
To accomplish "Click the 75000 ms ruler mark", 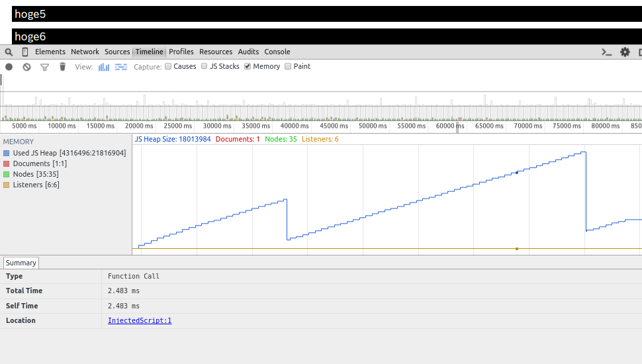I will pos(567,126).
